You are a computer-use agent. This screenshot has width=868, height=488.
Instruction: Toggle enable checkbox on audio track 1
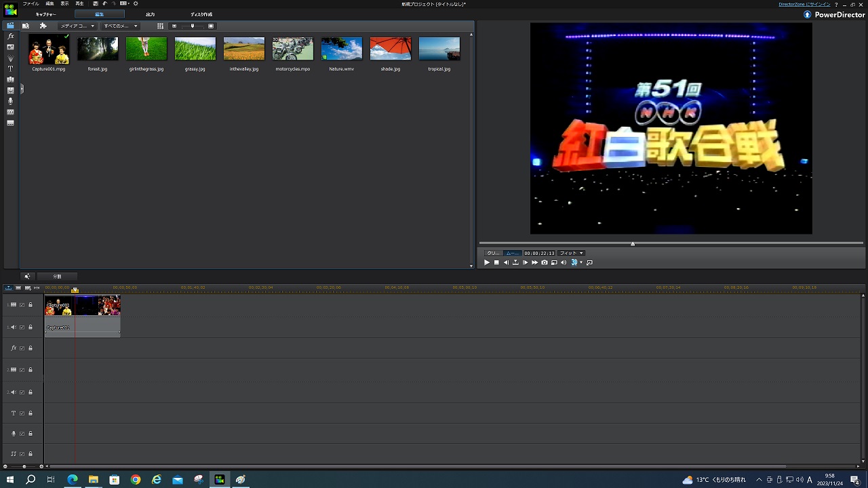point(22,327)
